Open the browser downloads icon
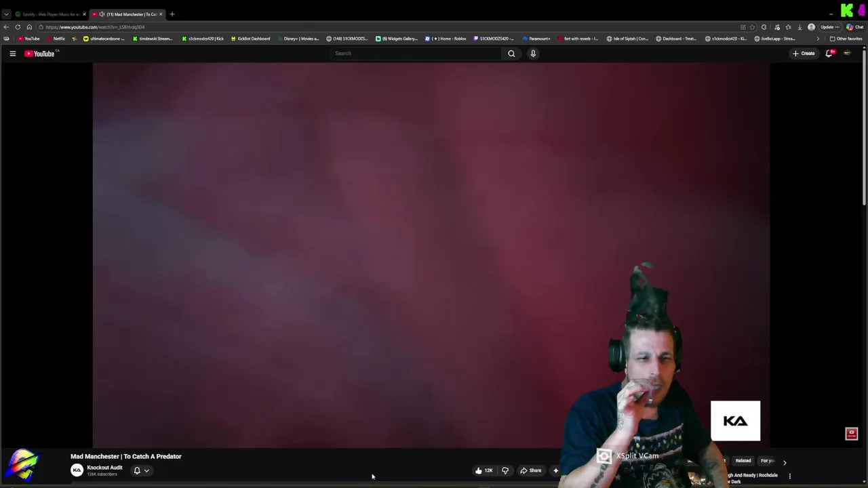Viewport: 868px width, 488px height. pyautogui.click(x=800, y=27)
